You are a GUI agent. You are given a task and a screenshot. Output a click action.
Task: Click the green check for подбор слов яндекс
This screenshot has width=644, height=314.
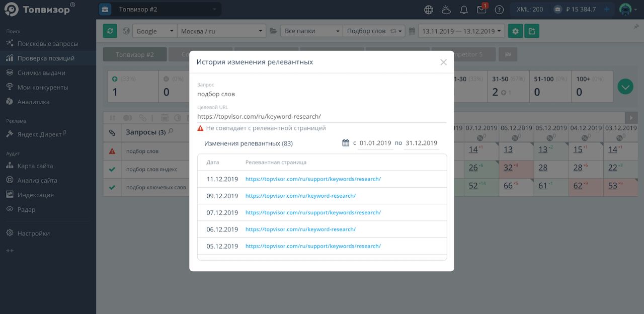click(112, 169)
